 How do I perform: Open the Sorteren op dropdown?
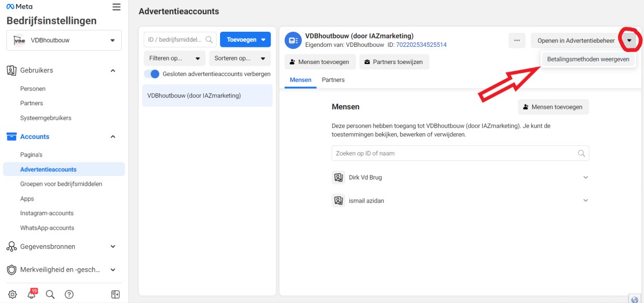point(240,58)
